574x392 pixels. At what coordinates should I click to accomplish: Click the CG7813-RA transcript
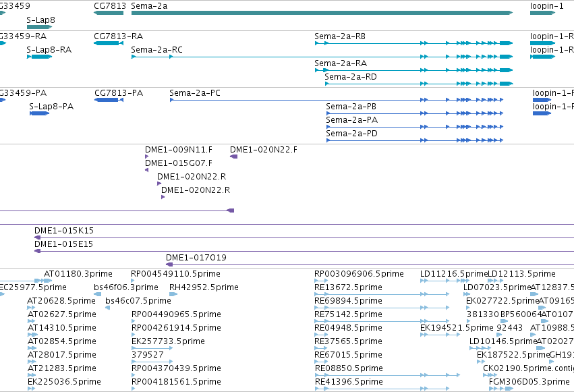point(109,43)
